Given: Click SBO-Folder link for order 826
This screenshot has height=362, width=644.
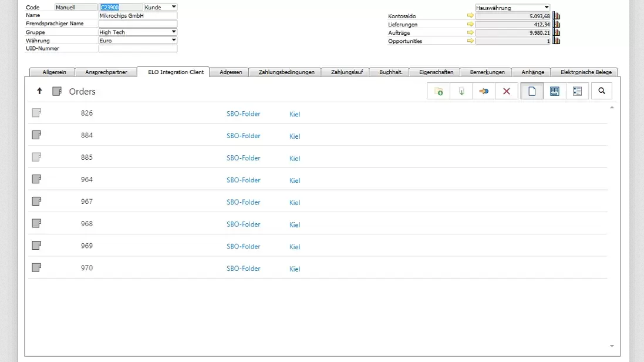Looking at the screenshot, I should point(243,113).
